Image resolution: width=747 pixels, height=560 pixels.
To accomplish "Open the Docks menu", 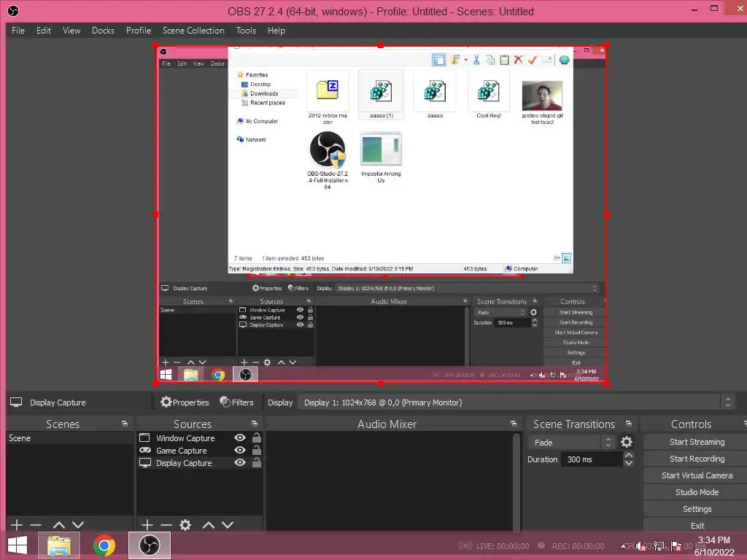I will (103, 31).
